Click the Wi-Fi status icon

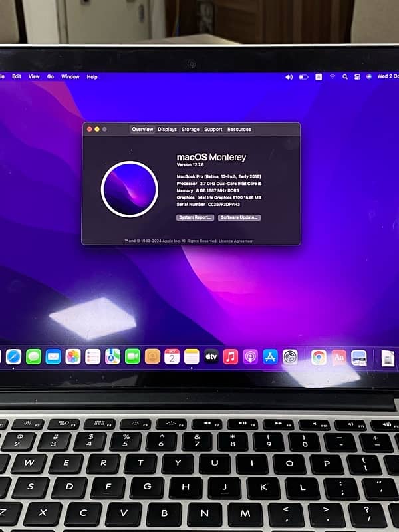[332, 77]
